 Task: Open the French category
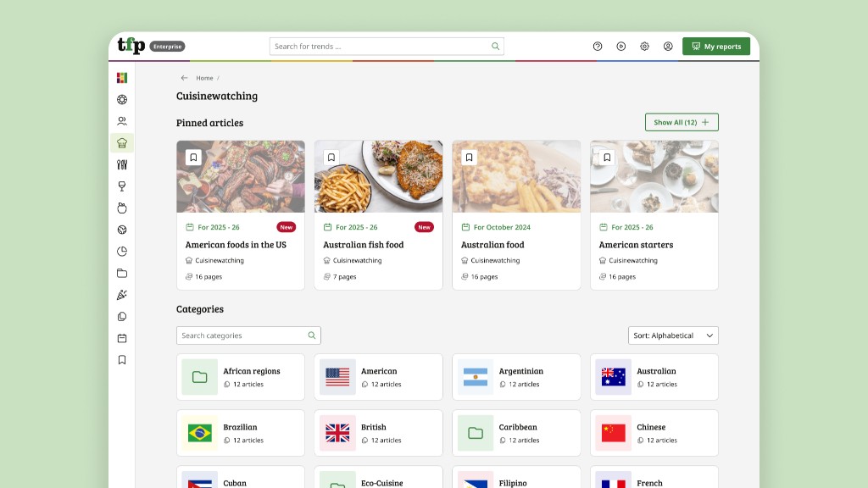tap(654, 478)
